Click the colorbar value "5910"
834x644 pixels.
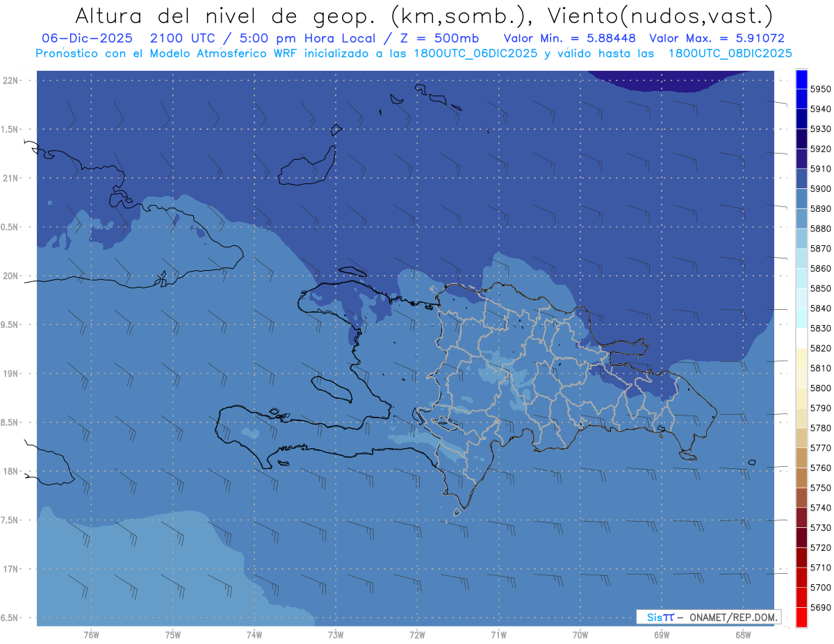coord(821,169)
